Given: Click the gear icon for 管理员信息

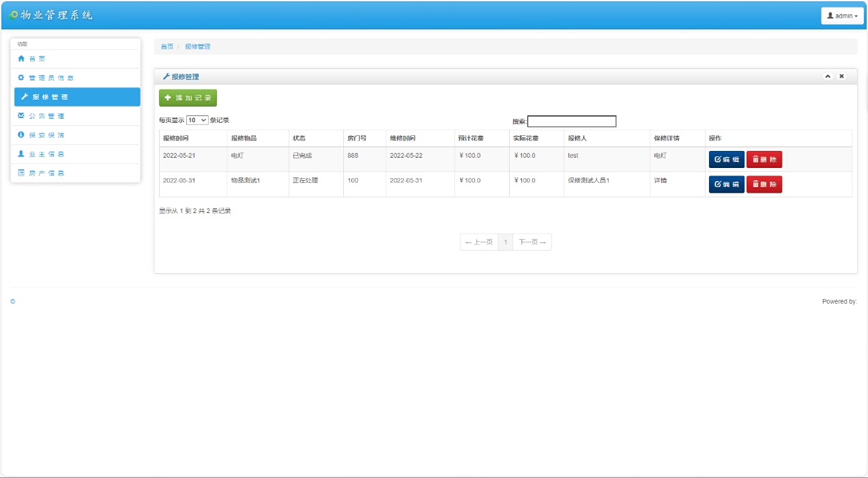Looking at the screenshot, I should point(21,78).
